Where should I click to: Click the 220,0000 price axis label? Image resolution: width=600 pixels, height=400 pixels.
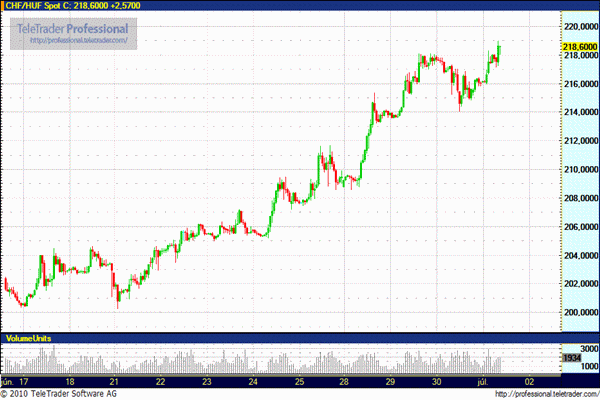point(581,26)
